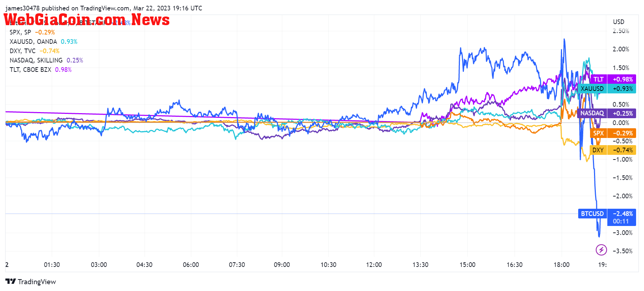Click the 01:30 time axis label
This screenshot has height=291, width=644.
52,265
